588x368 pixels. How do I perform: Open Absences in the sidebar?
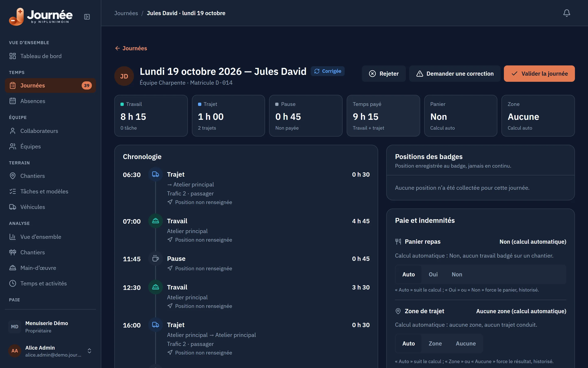tap(50, 101)
